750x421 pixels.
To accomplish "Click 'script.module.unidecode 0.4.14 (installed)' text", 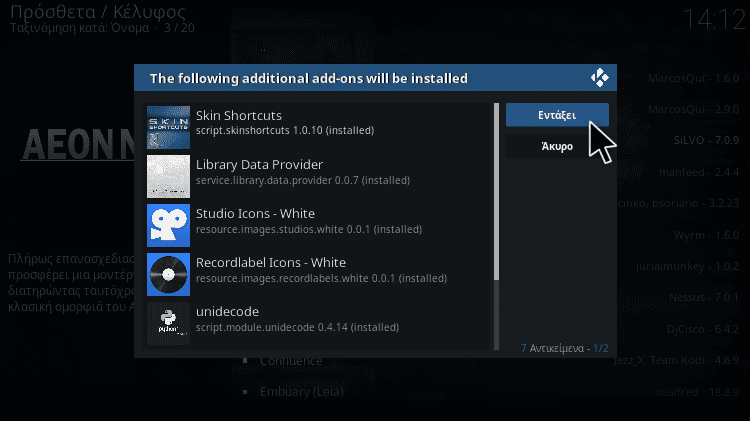I will (298, 327).
